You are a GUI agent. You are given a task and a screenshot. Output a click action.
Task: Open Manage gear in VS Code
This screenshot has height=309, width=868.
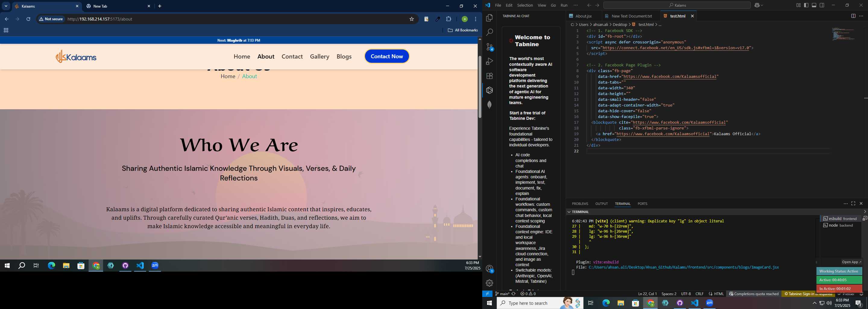point(489,283)
